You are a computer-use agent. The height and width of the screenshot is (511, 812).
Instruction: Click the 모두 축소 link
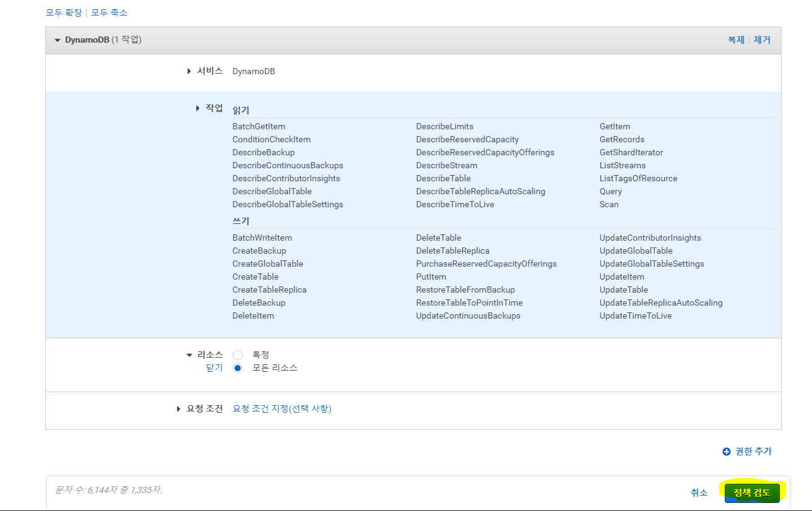point(109,12)
